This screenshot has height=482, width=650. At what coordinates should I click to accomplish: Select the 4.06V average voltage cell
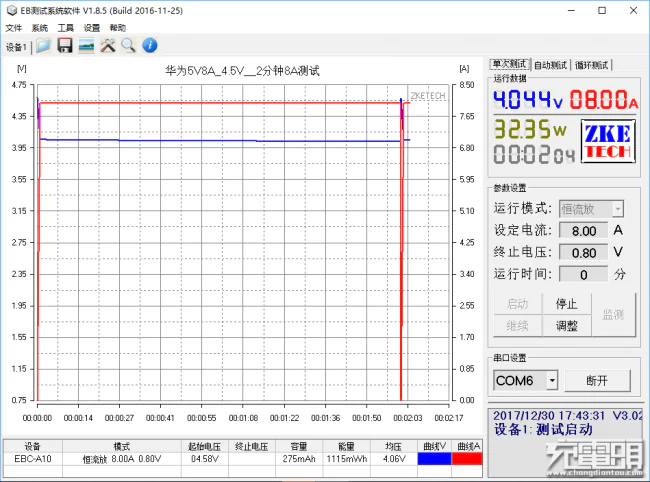tap(394, 459)
